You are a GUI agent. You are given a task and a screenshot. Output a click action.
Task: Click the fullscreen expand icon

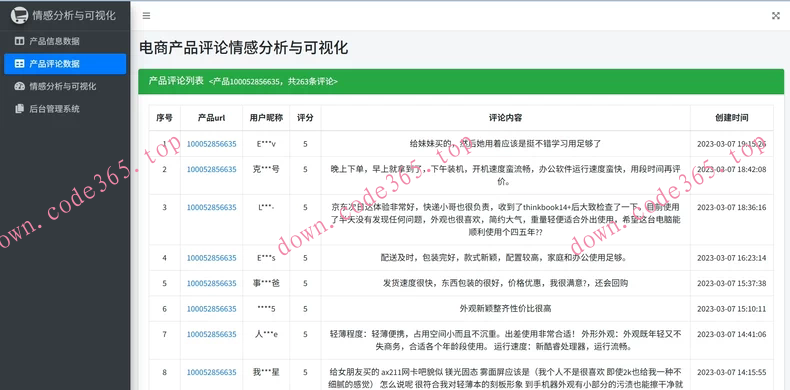point(776,16)
